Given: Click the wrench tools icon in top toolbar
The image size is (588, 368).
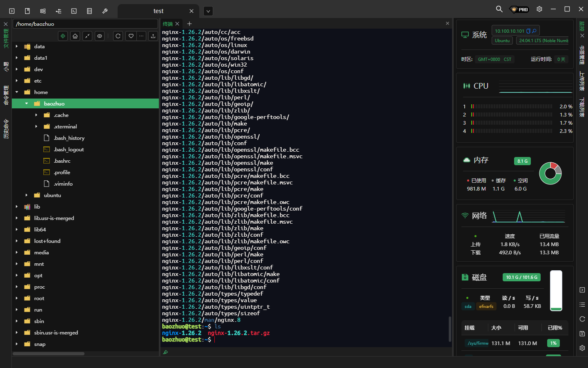Looking at the screenshot, I should [105, 11].
